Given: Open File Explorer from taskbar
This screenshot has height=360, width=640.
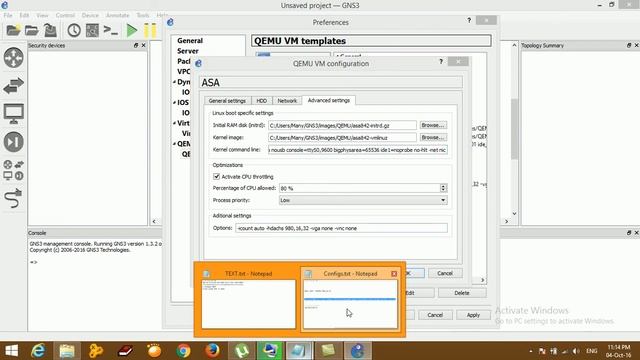Looking at the screenshot, I should tap(67, 351).
